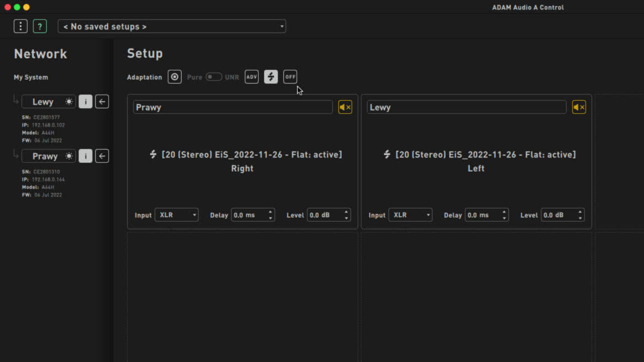644x362 pixels.
Task: Expand the saved setups dropdown
Action: click(172, 26)
